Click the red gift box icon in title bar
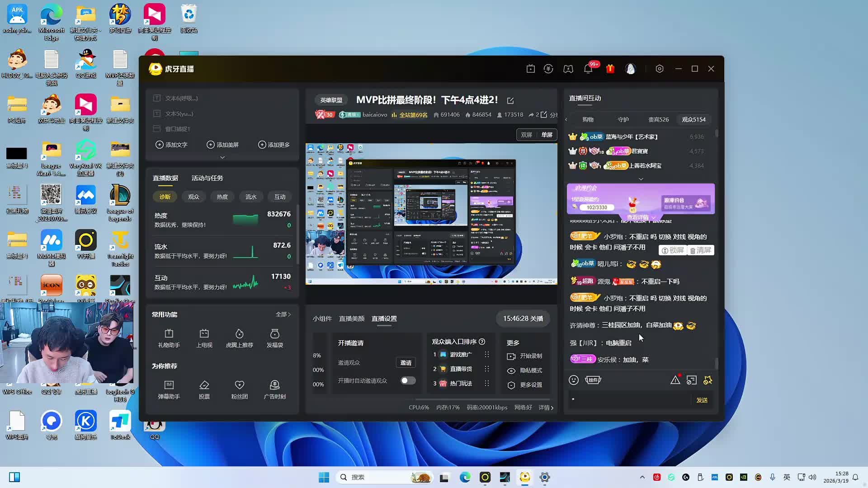868x488 pixels. 610,69
